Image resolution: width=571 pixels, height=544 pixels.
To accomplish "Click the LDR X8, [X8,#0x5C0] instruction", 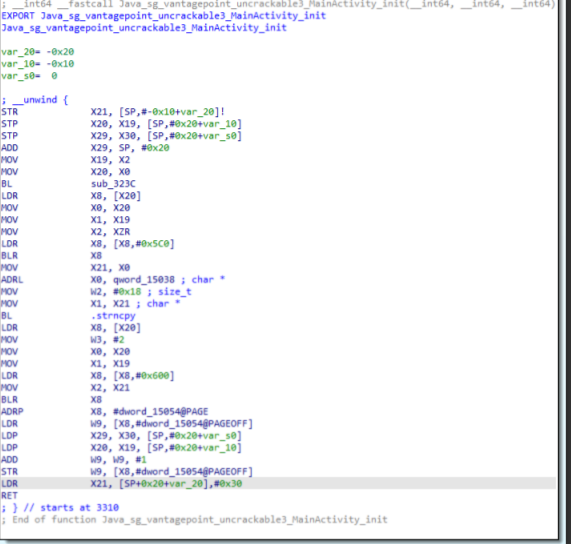I will coord(88,244).
